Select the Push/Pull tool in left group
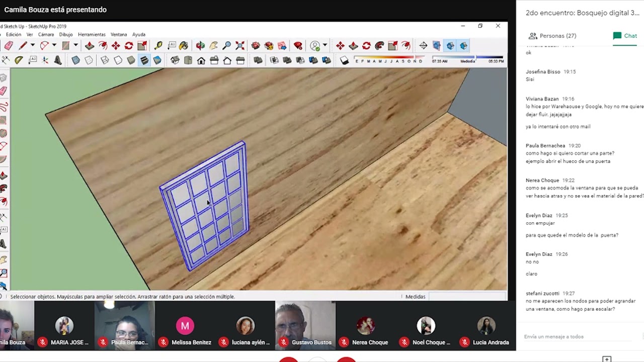The width and height of the screenshot is (644, 362). pos(90,46)
